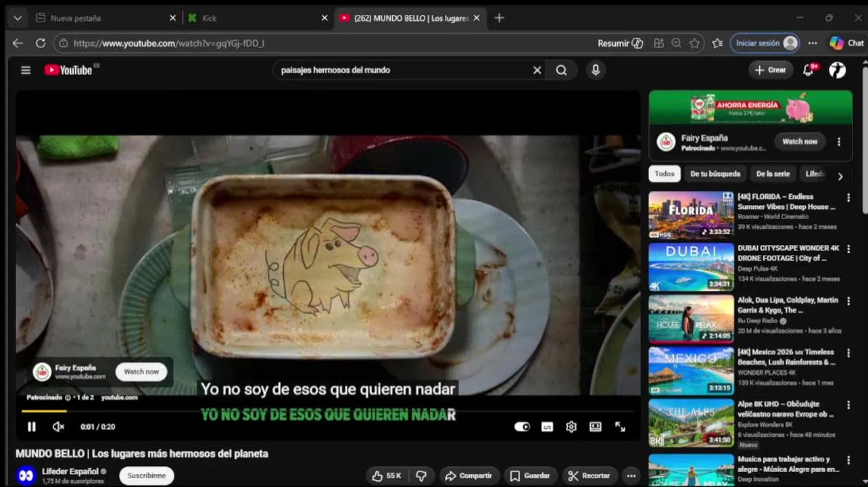Click the address bar URL field
Screen dimensions: 868x487
[x=324, y=43]
